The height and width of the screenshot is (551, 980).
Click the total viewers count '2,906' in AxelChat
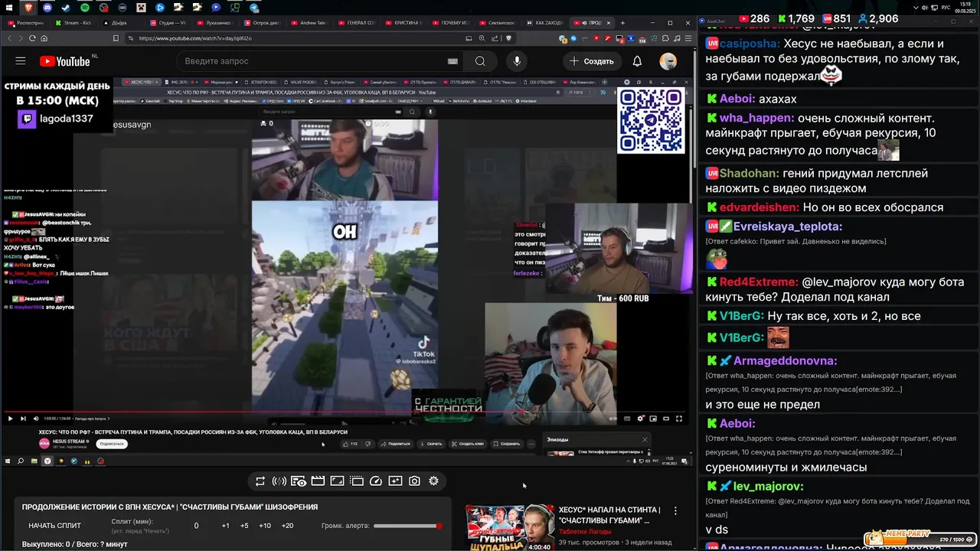coord(878,18)
